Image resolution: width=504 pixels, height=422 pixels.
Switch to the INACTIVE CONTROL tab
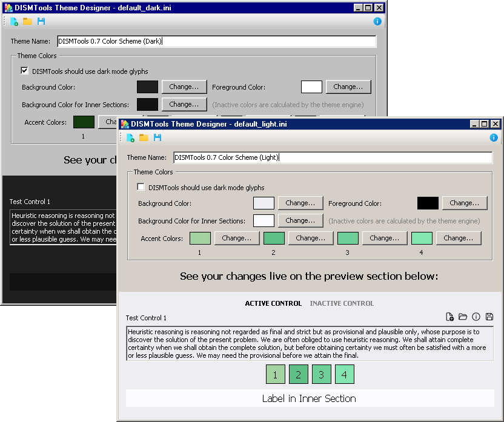pyautogui.click(x=342, y=303)
